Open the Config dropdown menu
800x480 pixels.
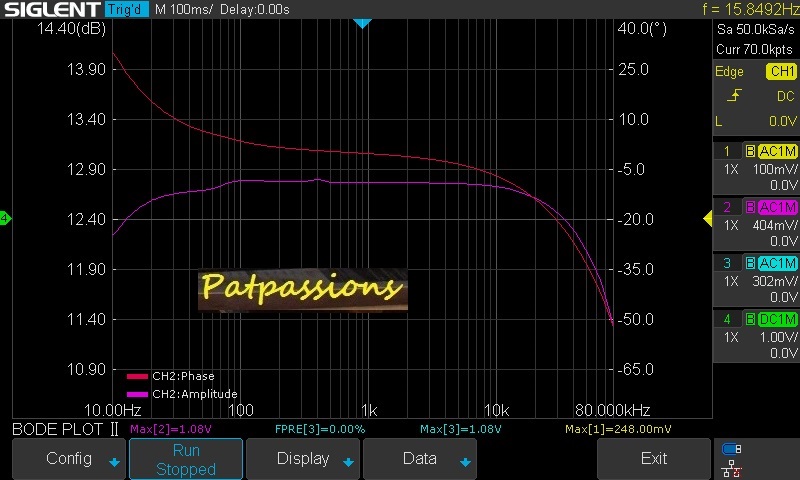[x=69, y=459]
